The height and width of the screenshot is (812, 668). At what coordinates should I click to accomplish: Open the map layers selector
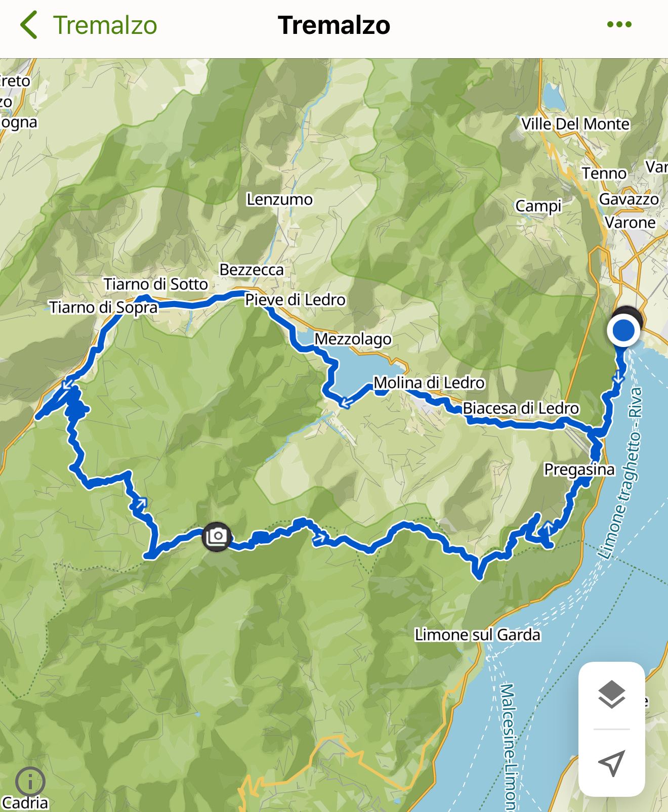coord(612,695)
